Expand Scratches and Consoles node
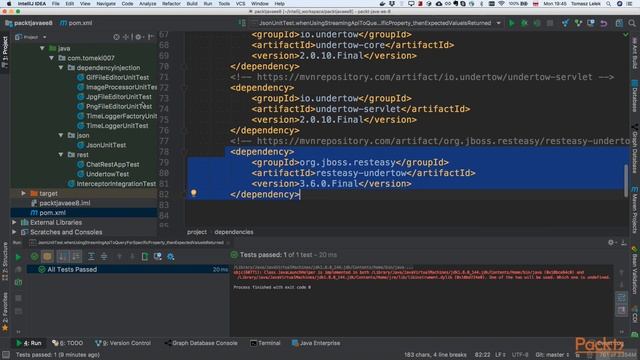 click(14, 232)
